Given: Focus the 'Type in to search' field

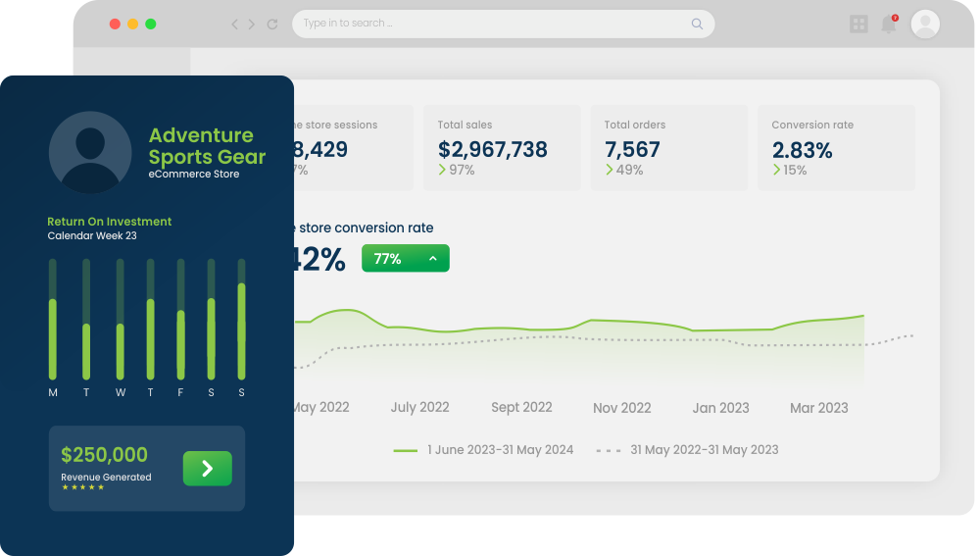Looking at the screenshot, I should tap(490, 25).
